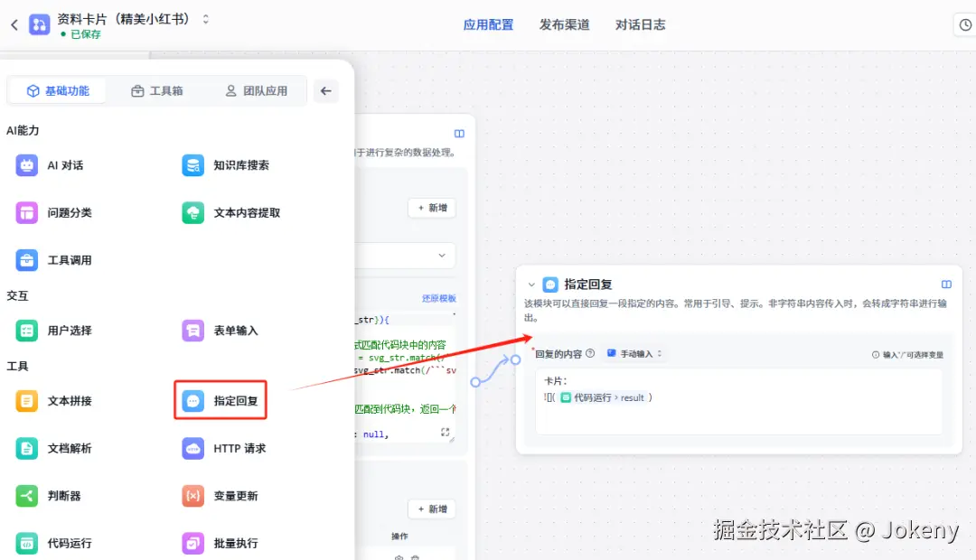Screen dimensions: 976x560
Task: Collapse the node panel with the left arrow button
Action: point(325,91)
